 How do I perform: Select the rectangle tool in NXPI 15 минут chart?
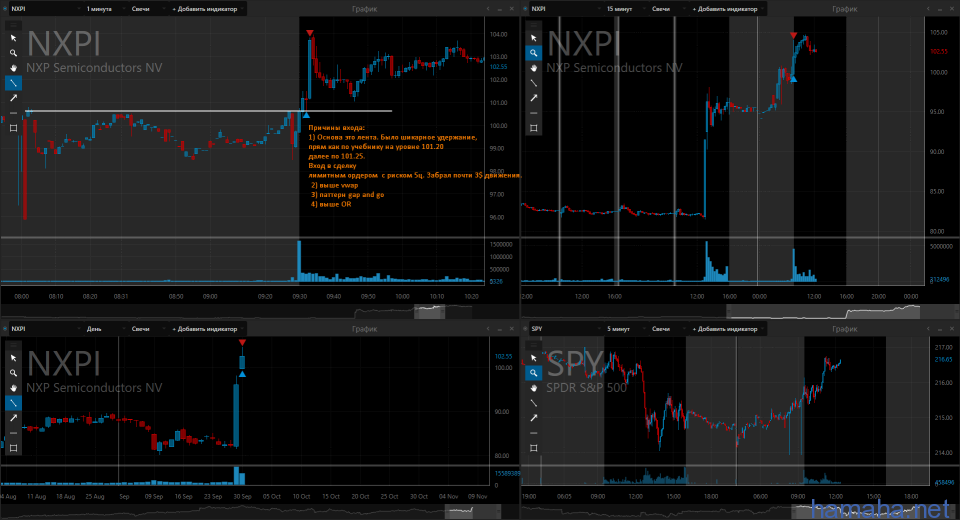tap(534, 128)
